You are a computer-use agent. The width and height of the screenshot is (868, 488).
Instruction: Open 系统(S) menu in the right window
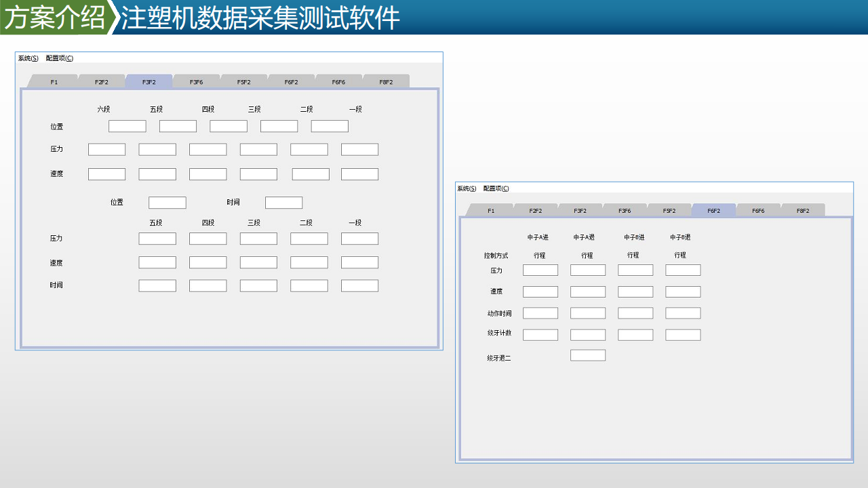[467, 188]
